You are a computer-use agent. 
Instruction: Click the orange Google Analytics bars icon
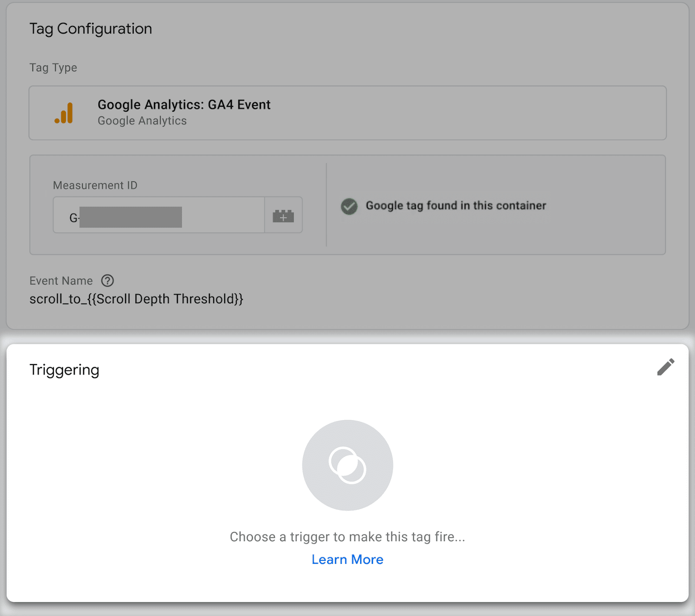pos(64,113)
